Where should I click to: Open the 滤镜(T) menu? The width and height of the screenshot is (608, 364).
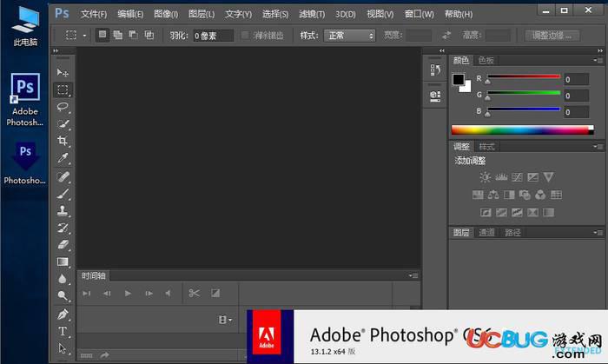[x=312, y=15]
